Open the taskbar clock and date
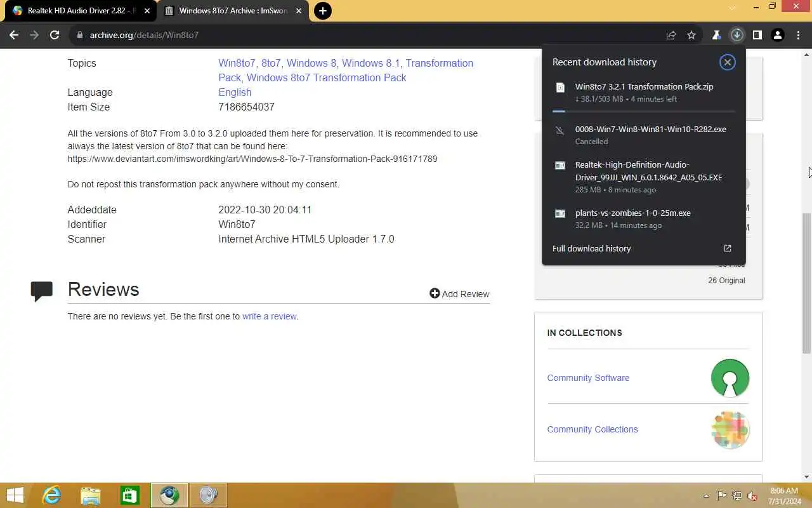Image resolution: width=812 pixels, height=508 pixels. [x=784, y=496]
